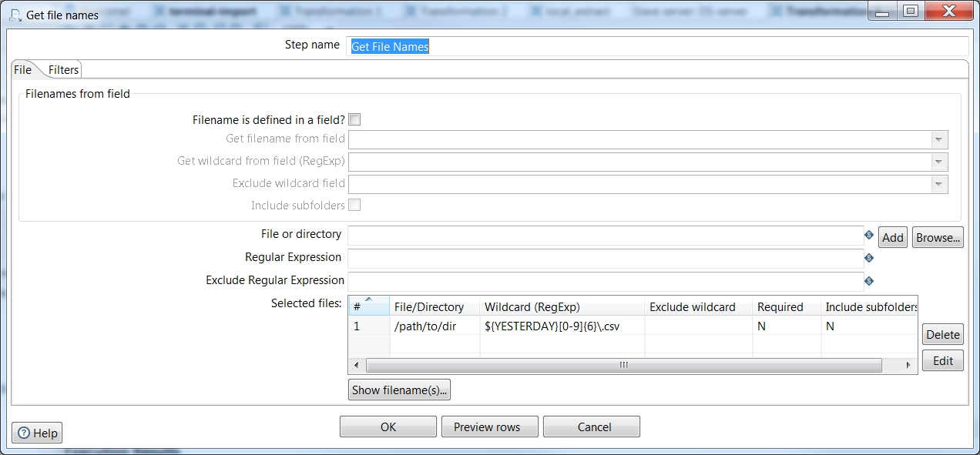Open the Browse dialog for file selection

tap(937, 237)
